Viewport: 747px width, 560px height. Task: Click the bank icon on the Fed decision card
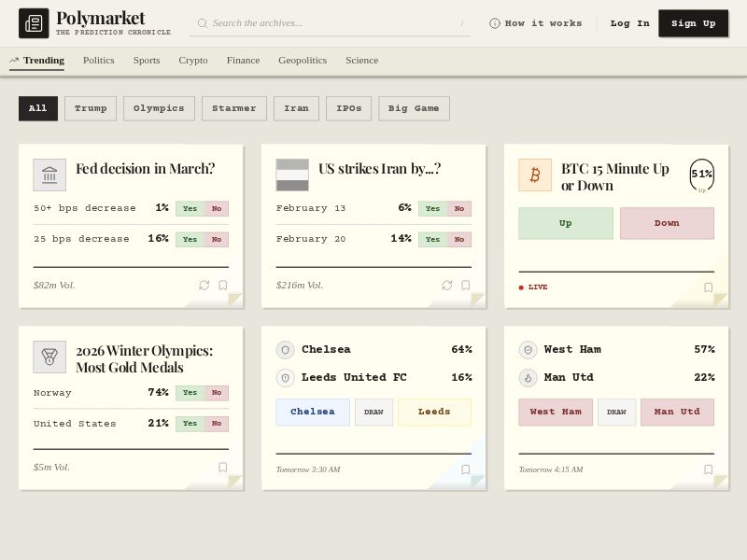click(50, 176)
